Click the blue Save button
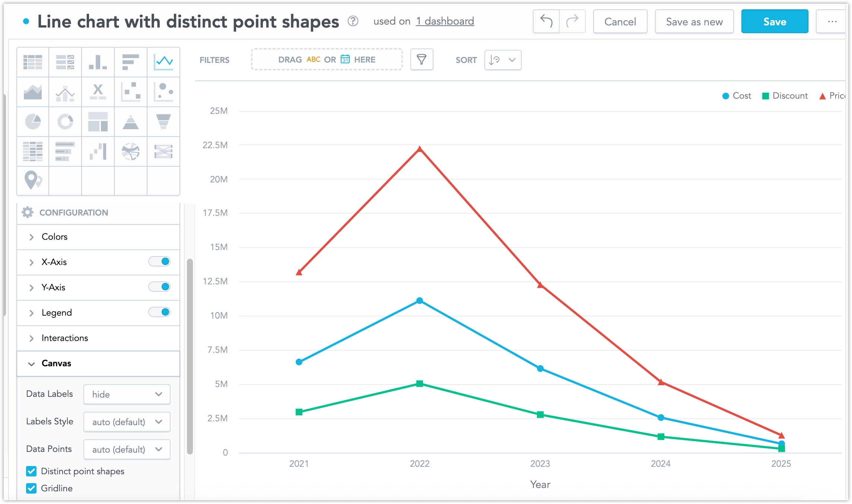 tap(775, 22)
